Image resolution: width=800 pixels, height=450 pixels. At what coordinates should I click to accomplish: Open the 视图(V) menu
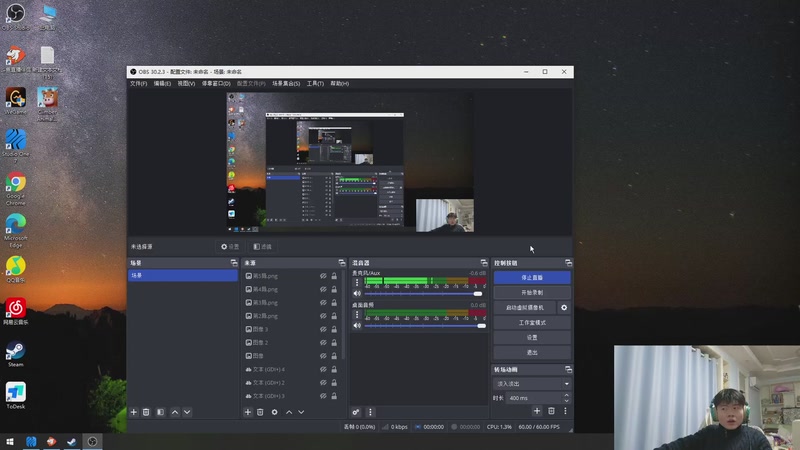tap(186, 84)
